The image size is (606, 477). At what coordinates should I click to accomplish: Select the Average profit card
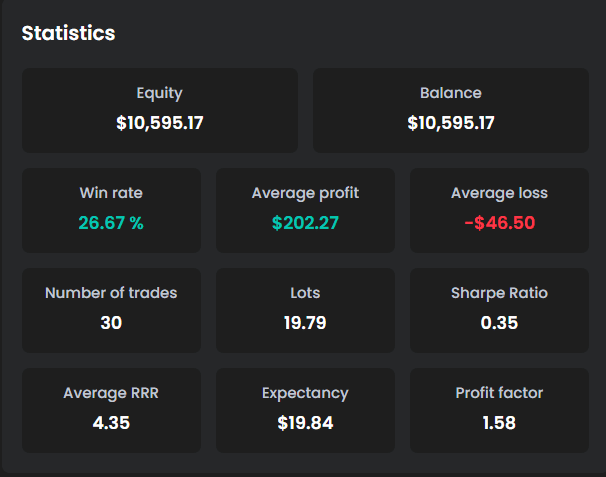[305, 210]
